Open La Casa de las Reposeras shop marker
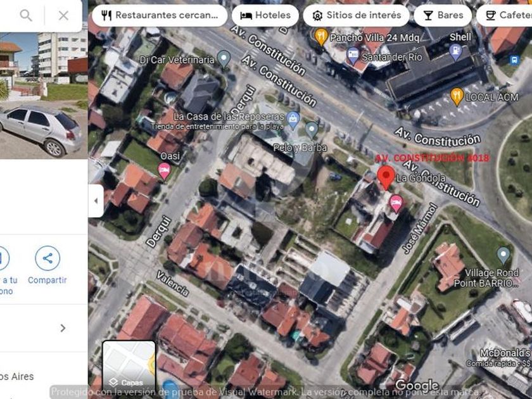The image size is (532, 399). (293, 120)
